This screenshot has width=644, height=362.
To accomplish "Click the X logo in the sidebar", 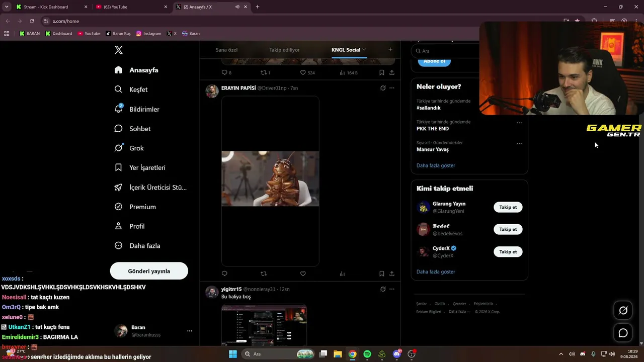I will [x=119, y=50].
